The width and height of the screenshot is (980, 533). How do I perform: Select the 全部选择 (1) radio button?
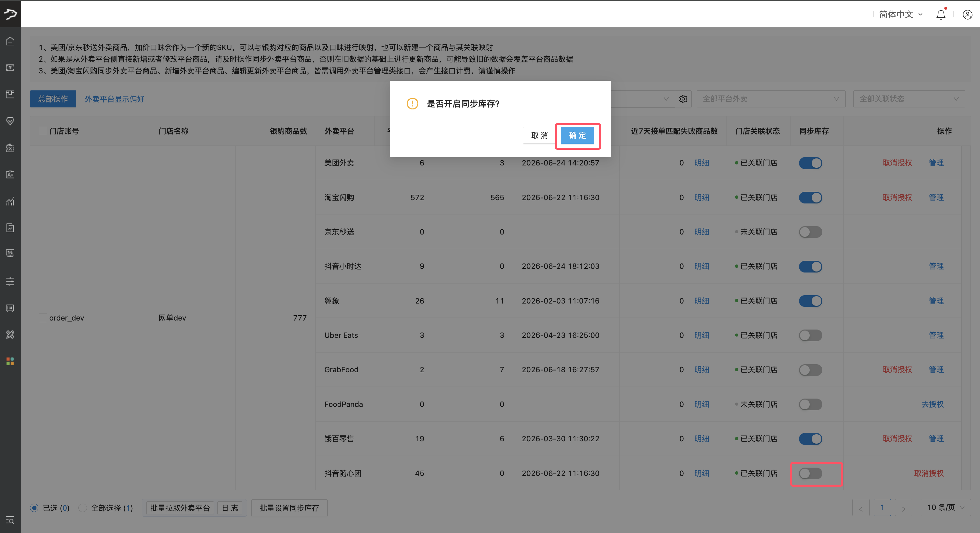[x=82, y=508]
